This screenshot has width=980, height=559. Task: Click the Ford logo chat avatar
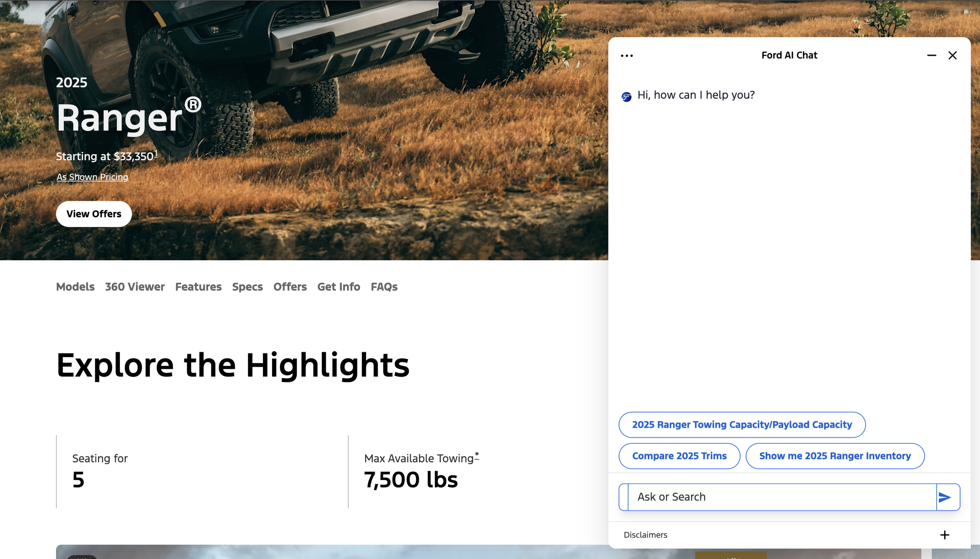(x=626, y=96)
